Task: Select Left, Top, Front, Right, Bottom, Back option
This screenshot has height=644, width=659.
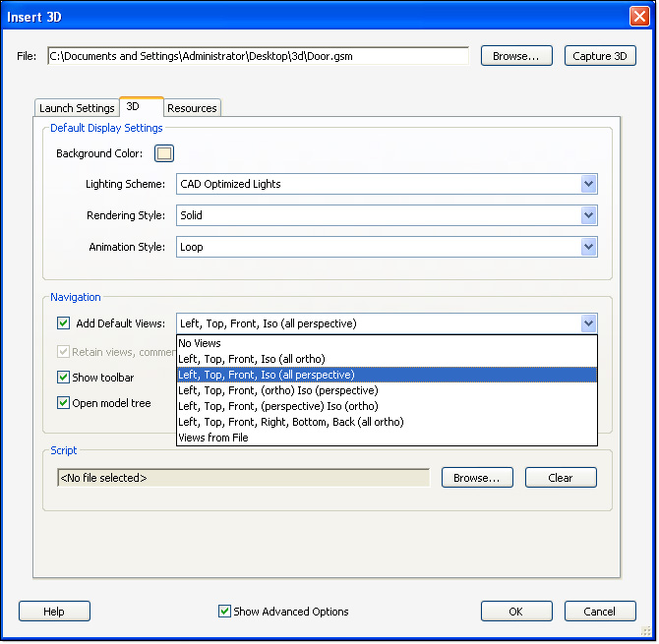Action: [290, 422]
